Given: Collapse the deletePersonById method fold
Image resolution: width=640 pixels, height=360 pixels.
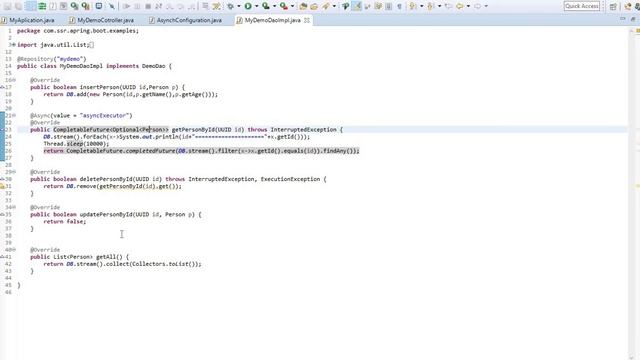Looking at the screenshot, I should [x=14, y=172].
